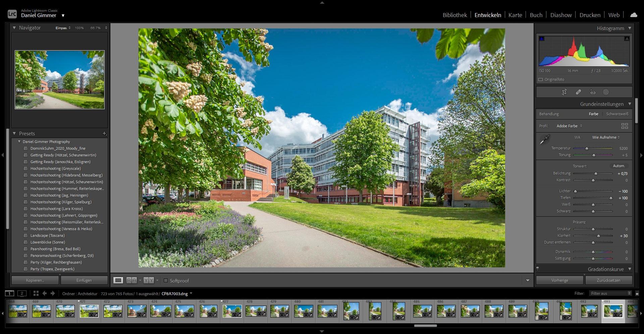Toggle the filter lock switch icon

coord(637,293)
